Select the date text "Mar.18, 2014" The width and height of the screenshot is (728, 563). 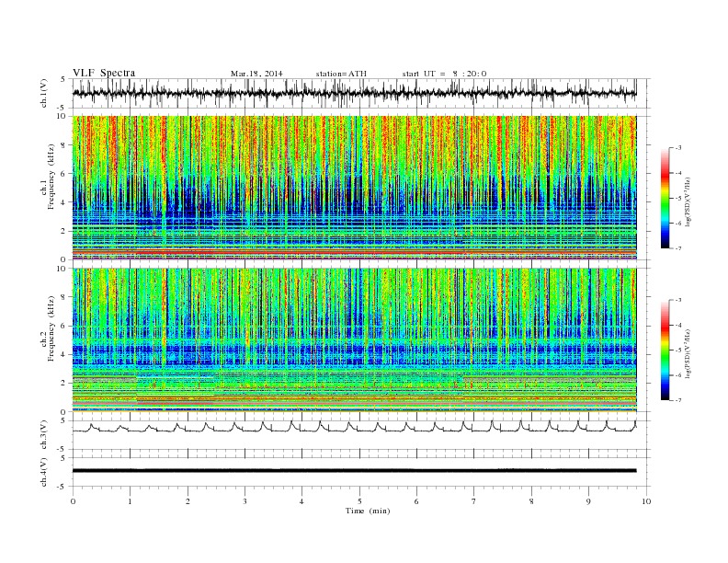[x=256, y=74]
